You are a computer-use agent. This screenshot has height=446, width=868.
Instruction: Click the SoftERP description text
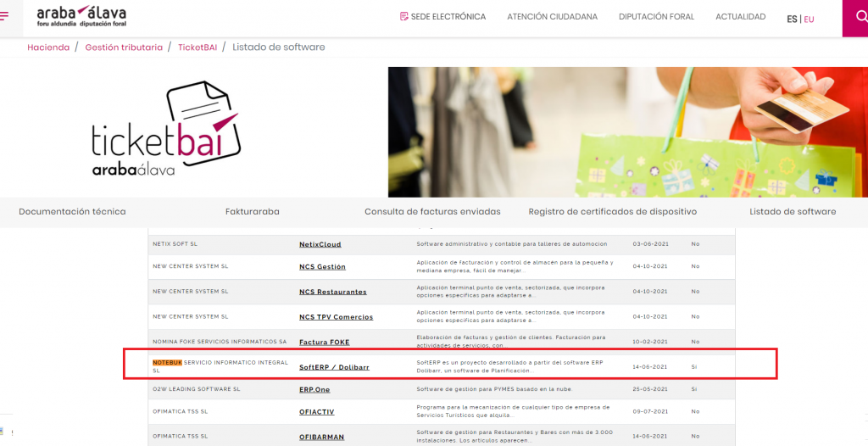[x=509, y=366]
